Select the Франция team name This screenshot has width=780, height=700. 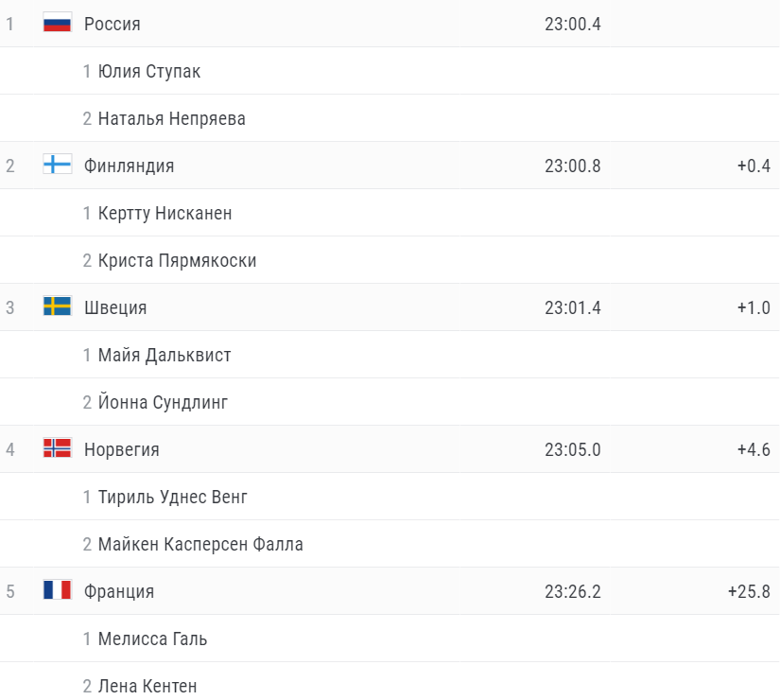119,591
